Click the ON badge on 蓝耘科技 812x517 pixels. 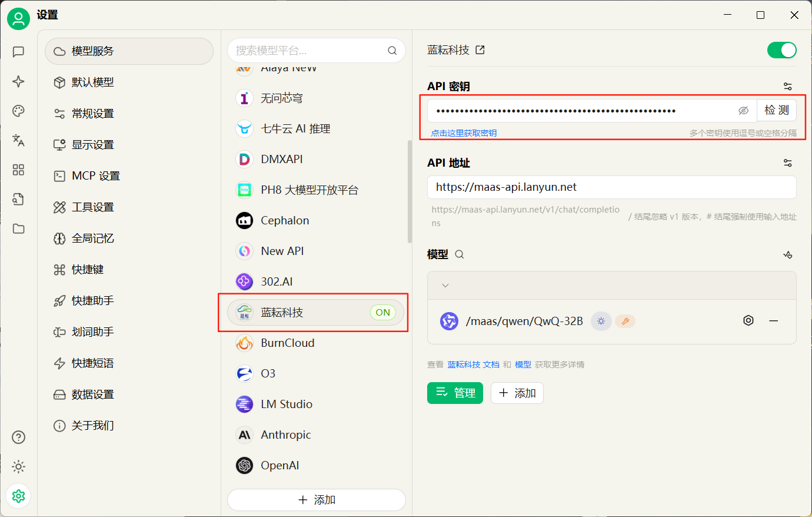tap(383, 313)
